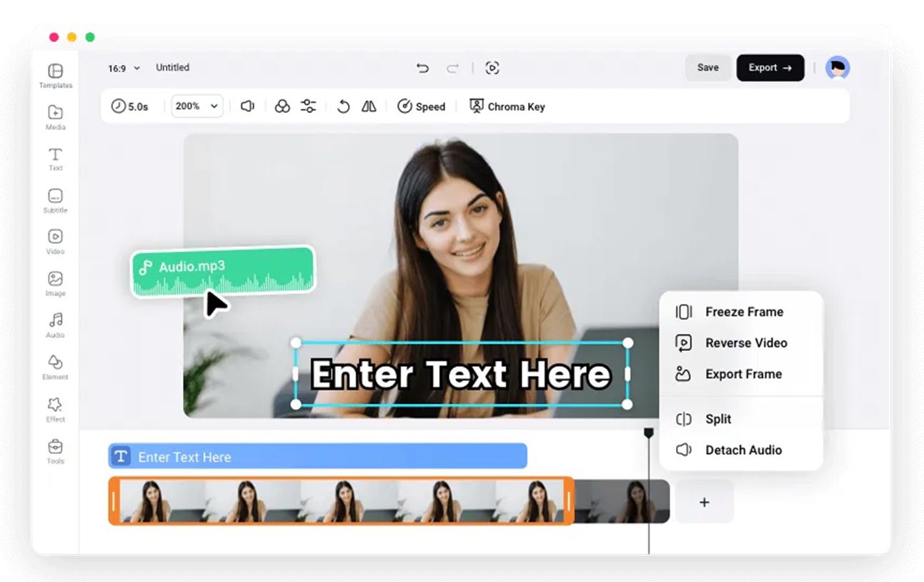
Task: Open the adjustment sliders icon
Action: coord(308,107)
